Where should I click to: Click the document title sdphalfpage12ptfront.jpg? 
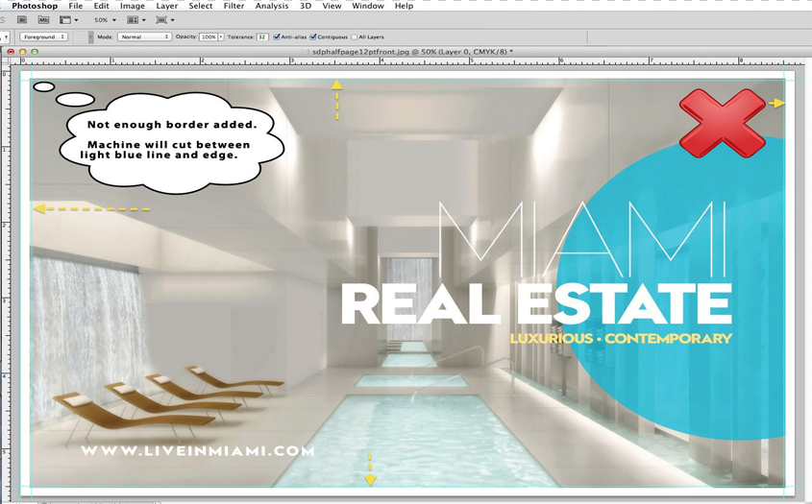[x=359, y=52]
